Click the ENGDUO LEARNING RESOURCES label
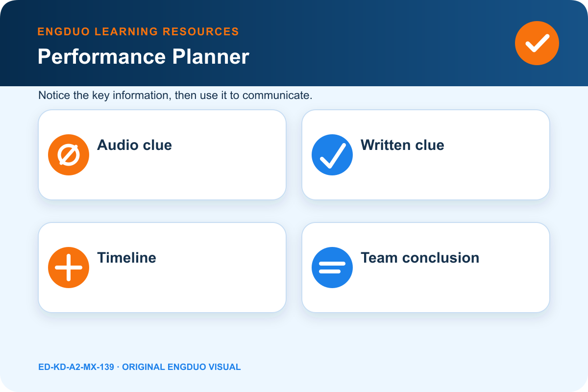588x392 pixels. 138,32
